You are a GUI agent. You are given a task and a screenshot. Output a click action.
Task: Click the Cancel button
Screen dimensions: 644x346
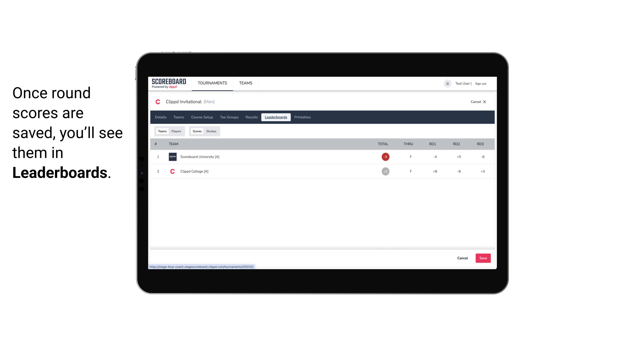463,258
